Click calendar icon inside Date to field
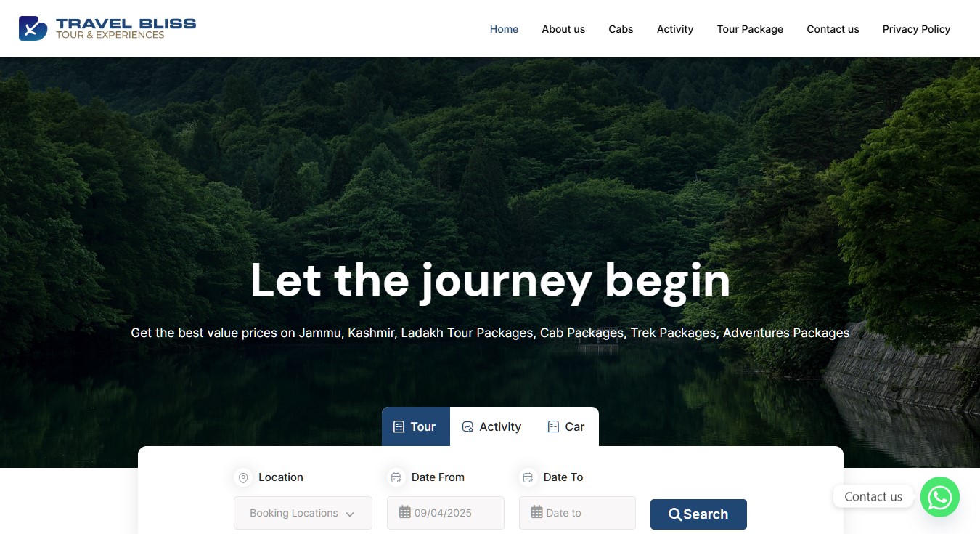Viewport: 980px width, 534px height. point(537,512)
